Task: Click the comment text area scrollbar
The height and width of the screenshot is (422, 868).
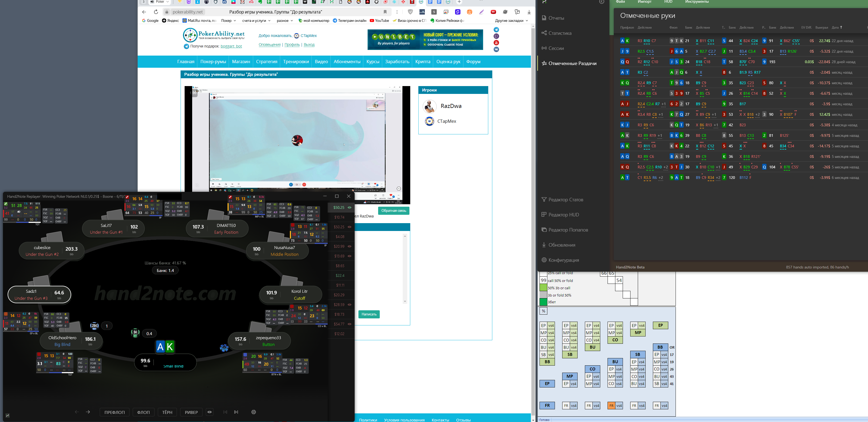Action: 405,268
